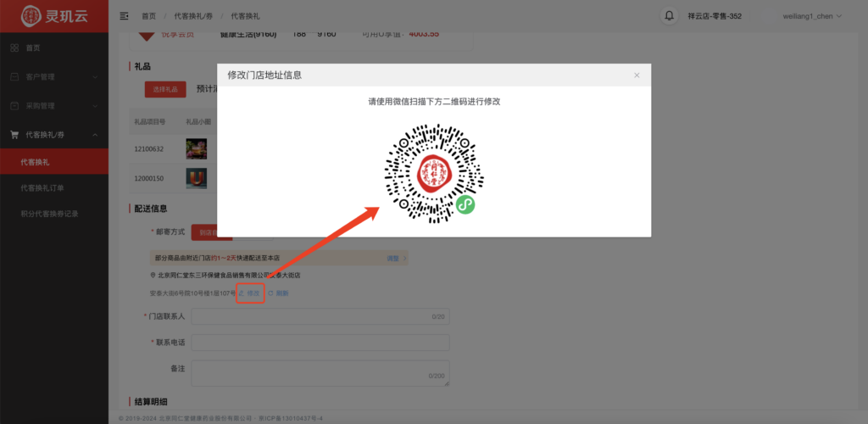
Task: Toggle the sidebar collapse icon
Action: pyautogui.click(x=124, y=16)
